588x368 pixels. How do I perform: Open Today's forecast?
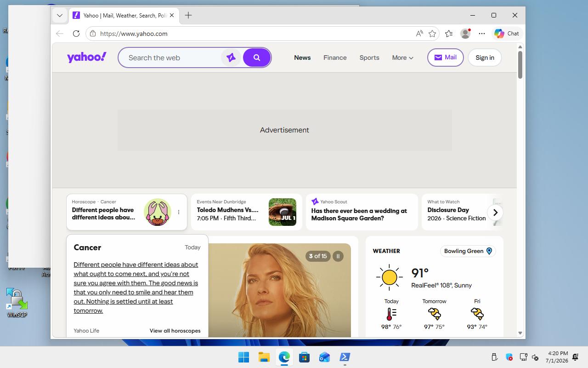[391, 315]
